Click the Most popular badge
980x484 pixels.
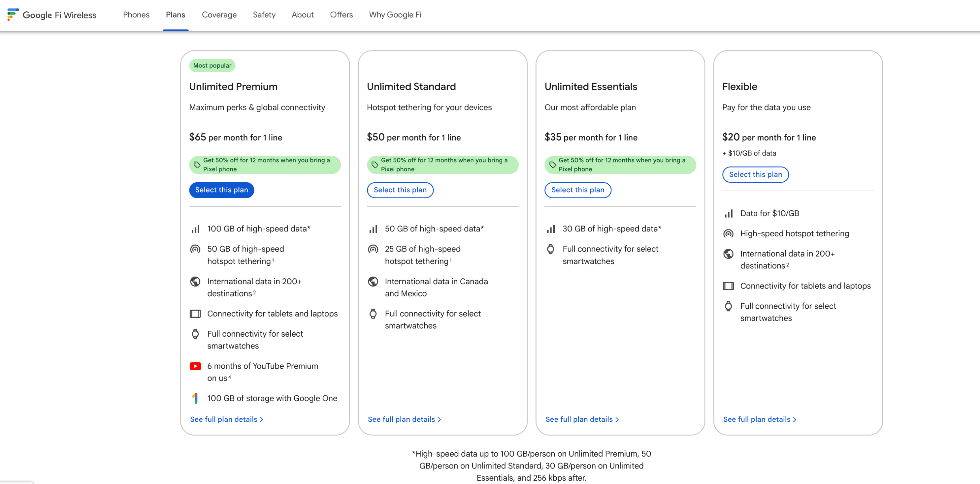point(212,65)
